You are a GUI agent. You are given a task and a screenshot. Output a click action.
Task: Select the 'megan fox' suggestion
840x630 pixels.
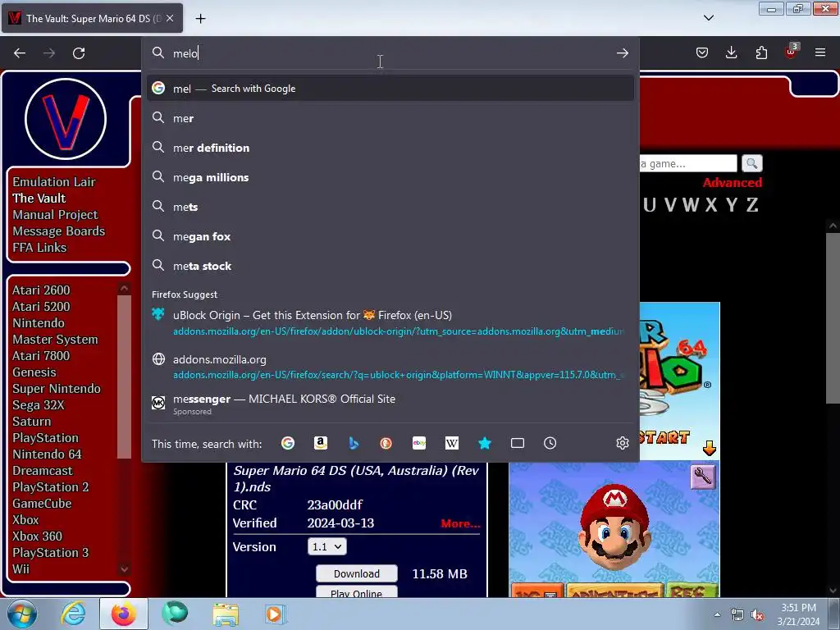coord(390,236)
